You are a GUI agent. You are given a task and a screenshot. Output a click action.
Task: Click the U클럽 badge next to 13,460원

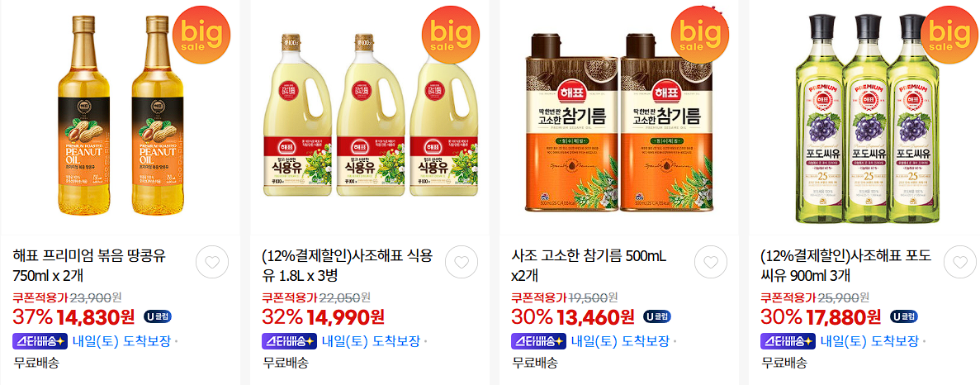coord(657,316)
